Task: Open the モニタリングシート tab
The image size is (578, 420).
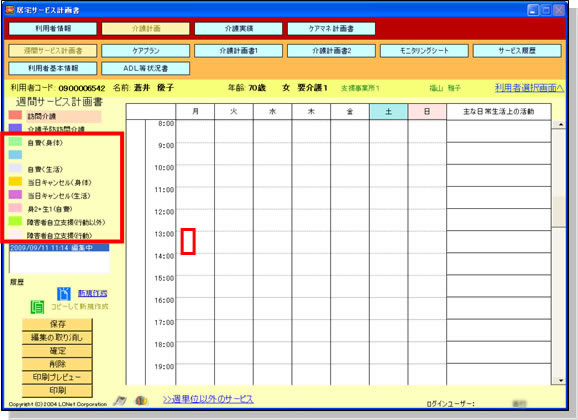Action: click(424, 51)
